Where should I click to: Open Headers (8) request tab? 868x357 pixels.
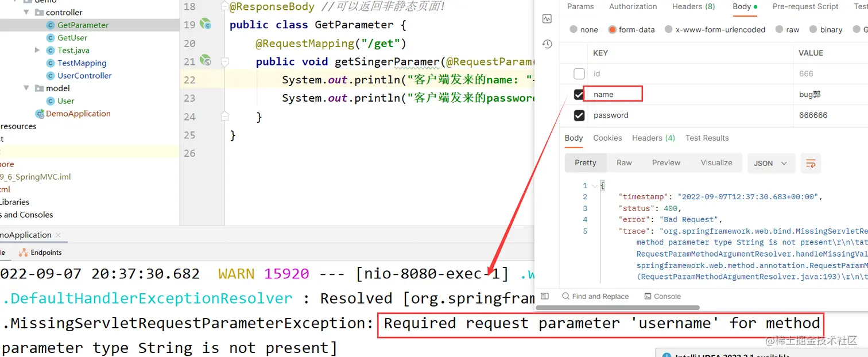pos(693,7)
